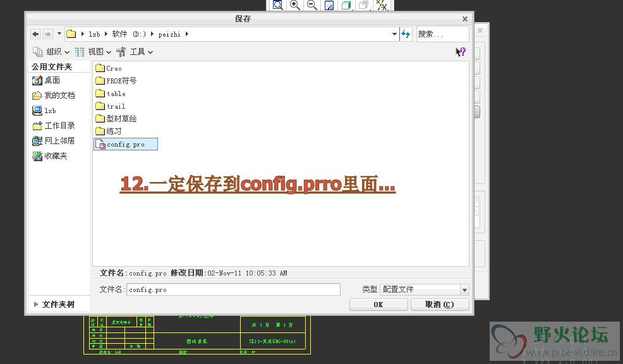Open the 工具 menu
Image resolution: width=623 pixels, height=364 pixels.
coord(135,52)
